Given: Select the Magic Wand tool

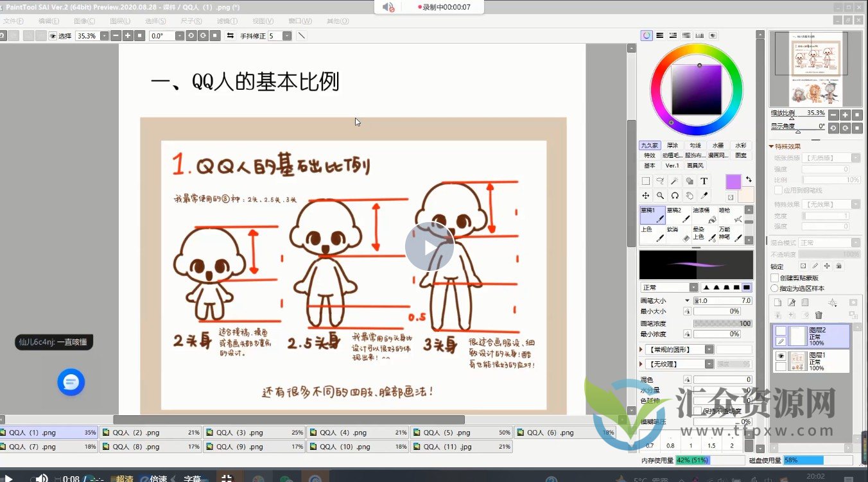Looking at the screenshot, I should click(x=675, y=180).
